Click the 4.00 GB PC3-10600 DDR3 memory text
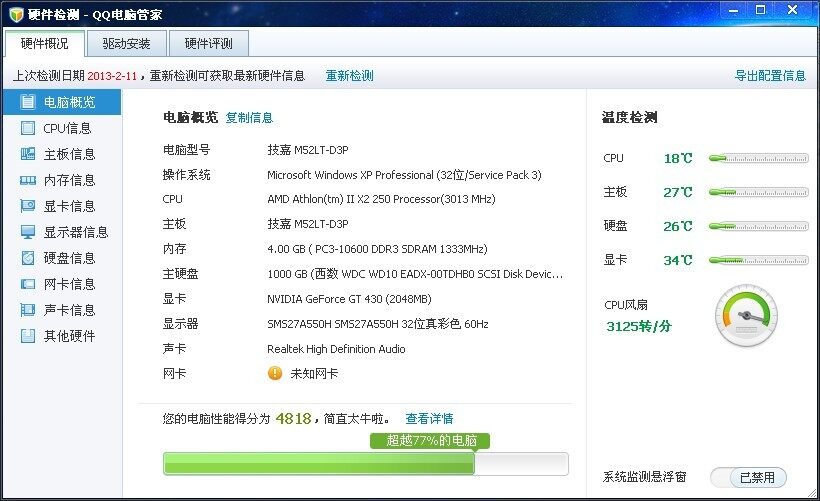 click(x=377, y=249)
